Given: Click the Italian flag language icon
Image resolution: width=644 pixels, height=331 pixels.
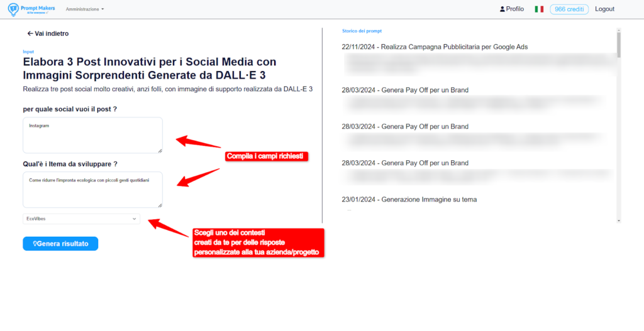Looking at the screenshot, I should [x=539, y=9].
